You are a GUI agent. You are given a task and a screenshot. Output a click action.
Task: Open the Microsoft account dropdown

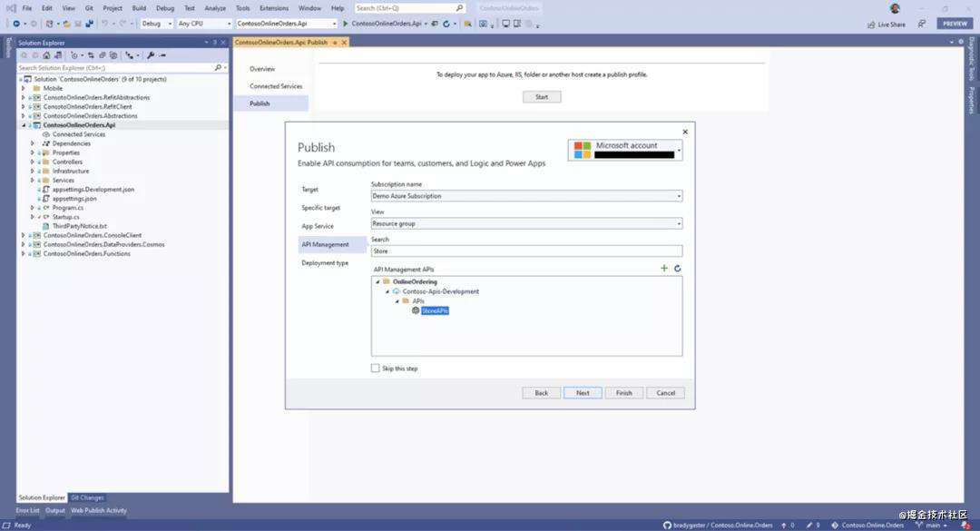click(625, 150)
